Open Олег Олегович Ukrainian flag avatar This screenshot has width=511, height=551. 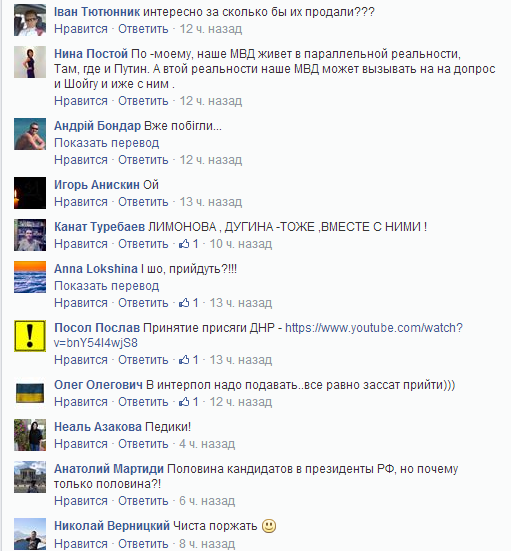click(30, 393)
